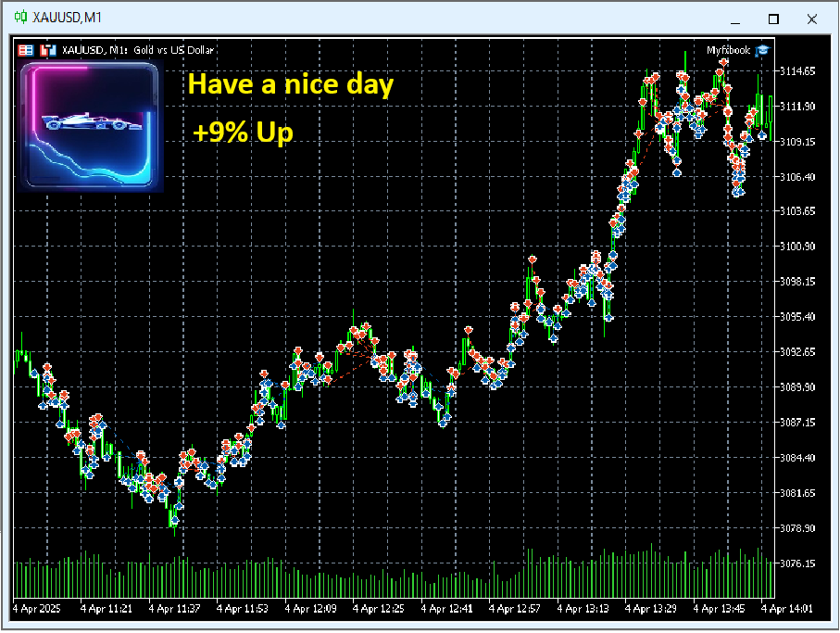Click price level 3087.15 on the axis
Screen dimensions: 840x633
(x=797, y=423)
